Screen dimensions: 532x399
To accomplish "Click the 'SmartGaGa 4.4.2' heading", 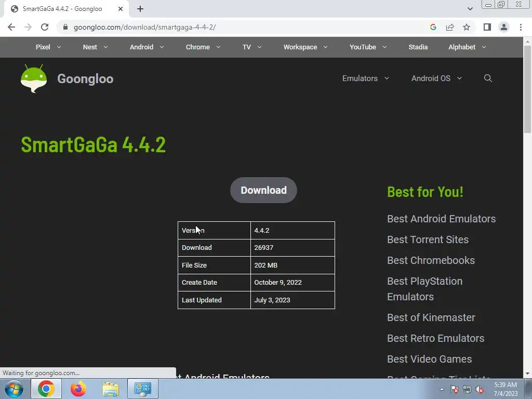I will click(94, 144).
